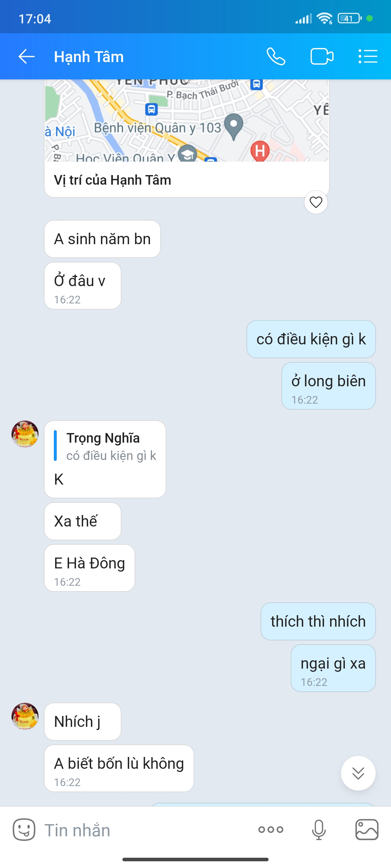Tap the quoted Trọng Nghĩa reply

(x=105, y=446)
